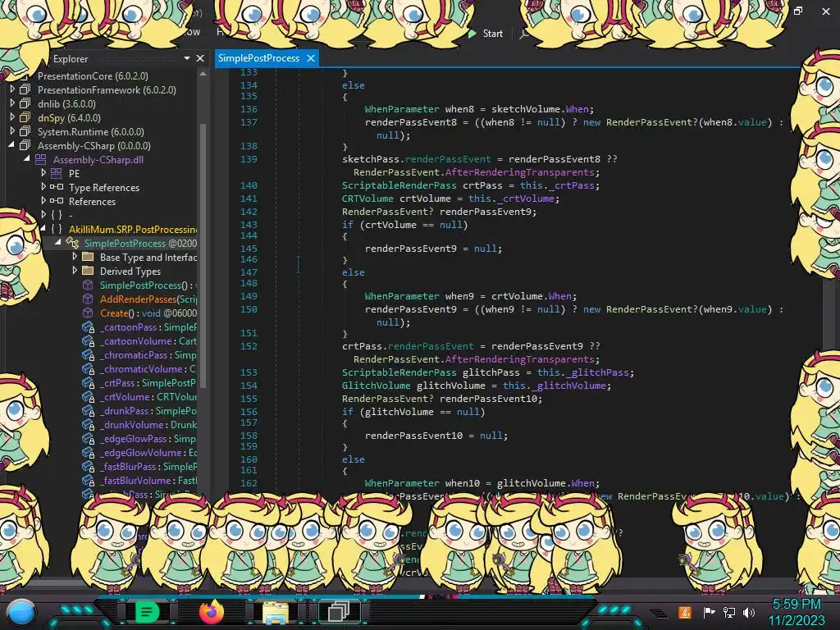Image resolution: width=840 pixels, height=630 pixels.
Task: Collapse the Assembly-CSharp.dll module node
Action: 27,159
